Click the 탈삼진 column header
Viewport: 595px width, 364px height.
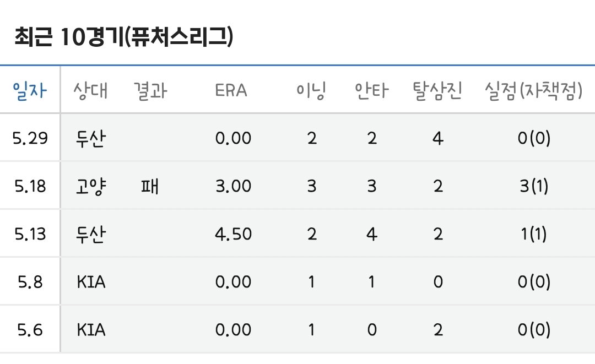click(437, 90)
